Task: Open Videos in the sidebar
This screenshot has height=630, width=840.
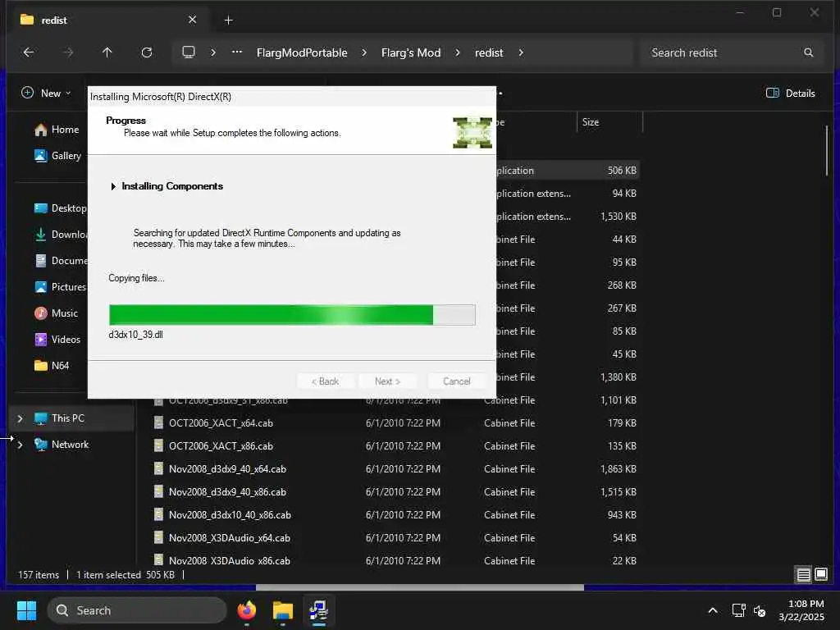Action: 57,340
